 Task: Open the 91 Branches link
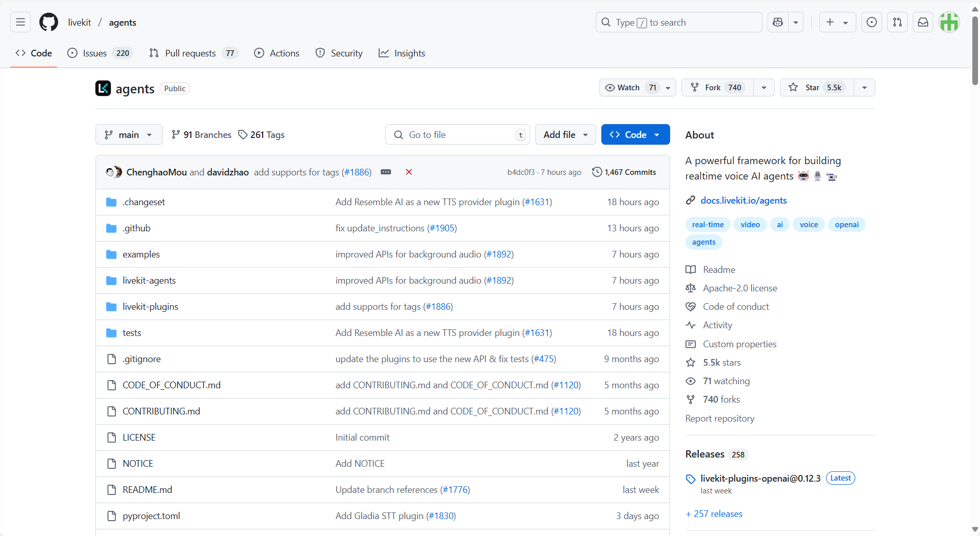201,134
